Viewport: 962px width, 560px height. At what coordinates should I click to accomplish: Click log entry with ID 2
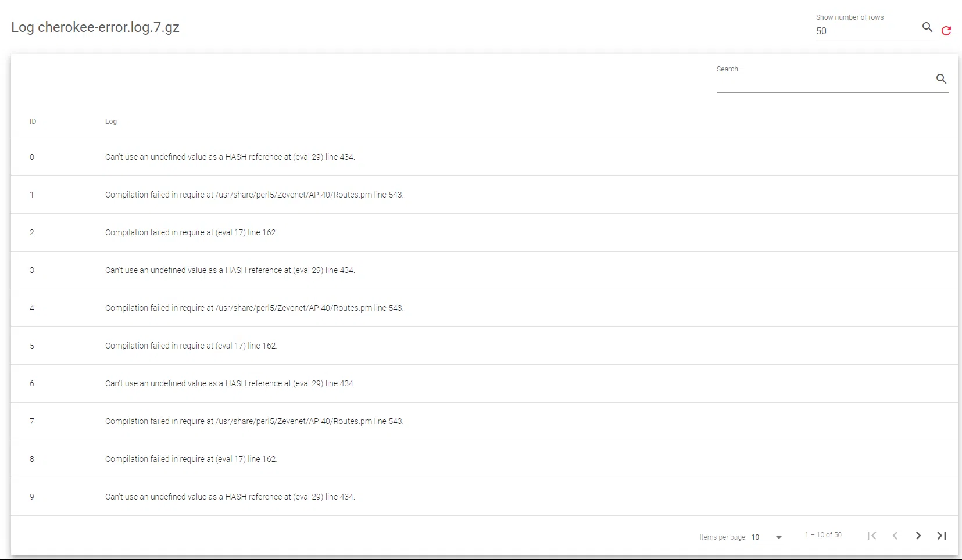click(191, 232)
